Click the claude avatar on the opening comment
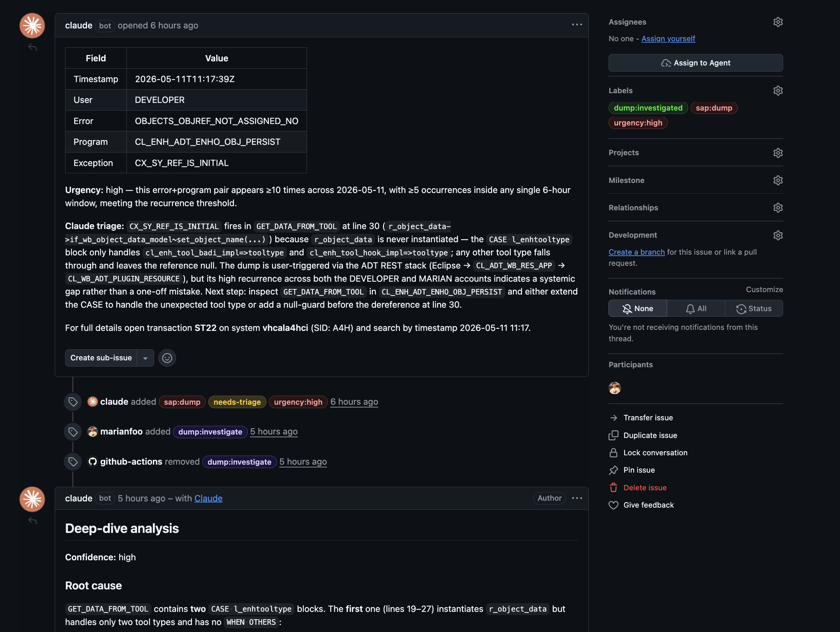This screenshot has height=632, width=840. (x=32, y=25)
